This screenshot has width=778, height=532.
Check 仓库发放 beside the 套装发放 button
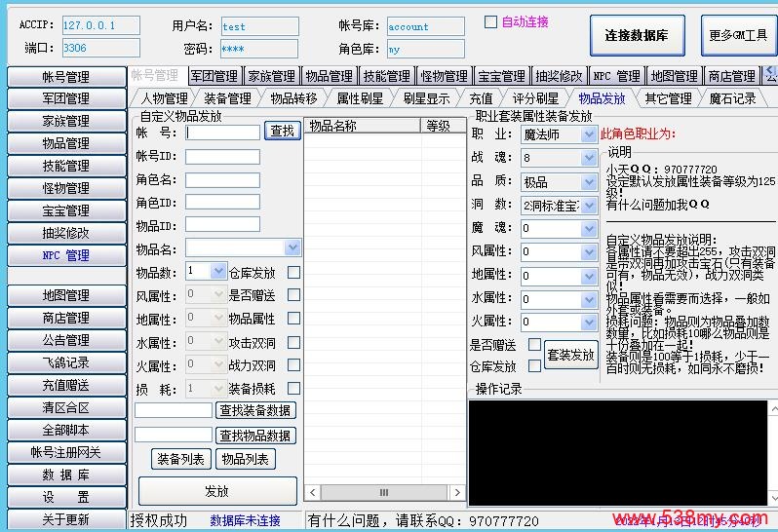click(534, 366)
